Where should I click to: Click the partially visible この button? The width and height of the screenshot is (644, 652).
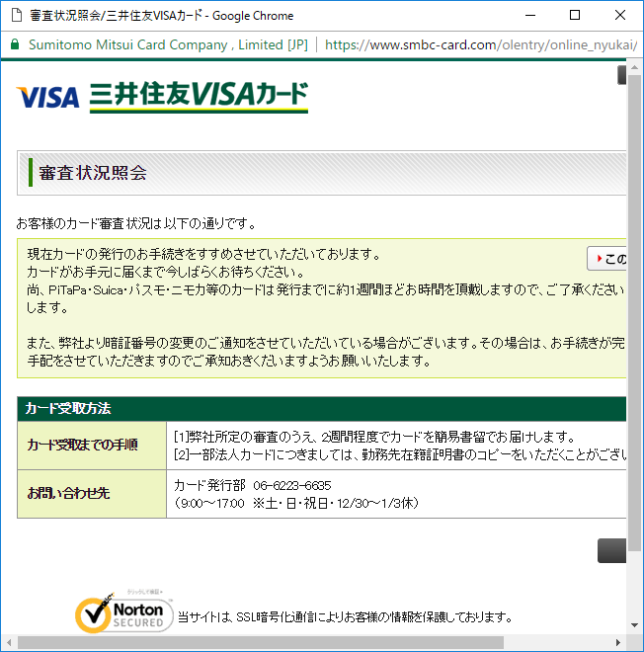[607, 259]
